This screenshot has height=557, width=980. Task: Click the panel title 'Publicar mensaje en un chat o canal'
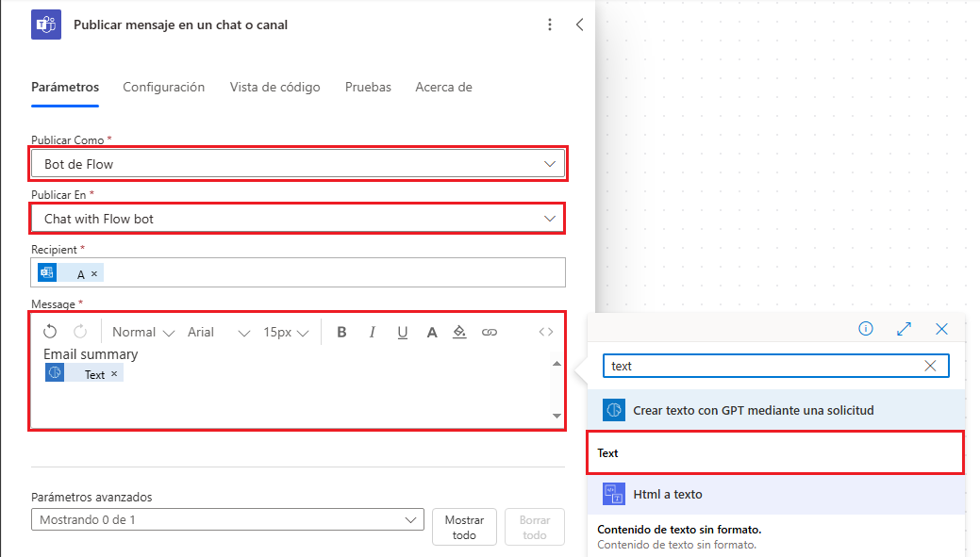pos(180,25)
